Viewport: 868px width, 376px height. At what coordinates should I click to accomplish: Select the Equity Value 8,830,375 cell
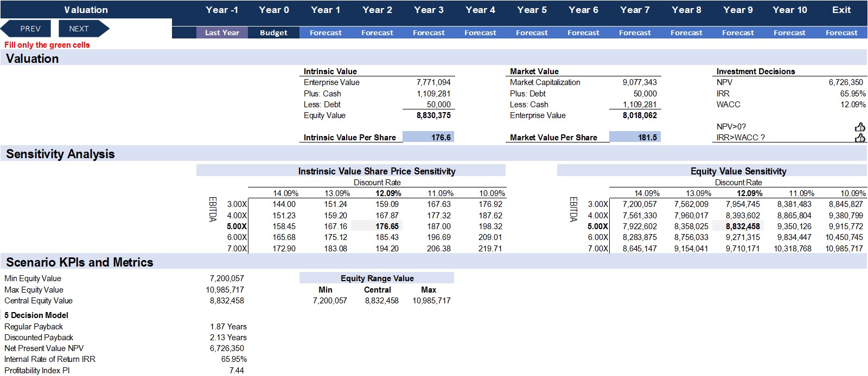(x=433, y=115)
